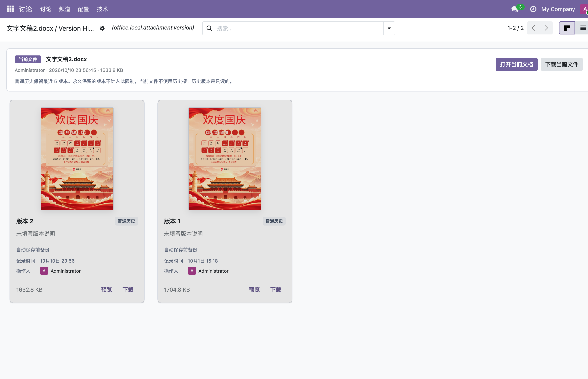This screenshot has width=588, height=379.
Task: Download 版本 1 via 下载 link
Action: tap(276, 290)
